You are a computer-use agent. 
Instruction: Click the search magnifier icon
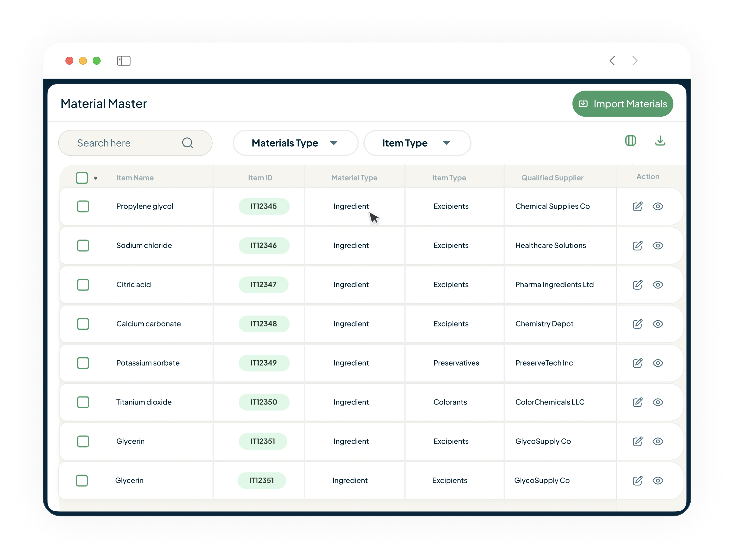coord(187,143)
